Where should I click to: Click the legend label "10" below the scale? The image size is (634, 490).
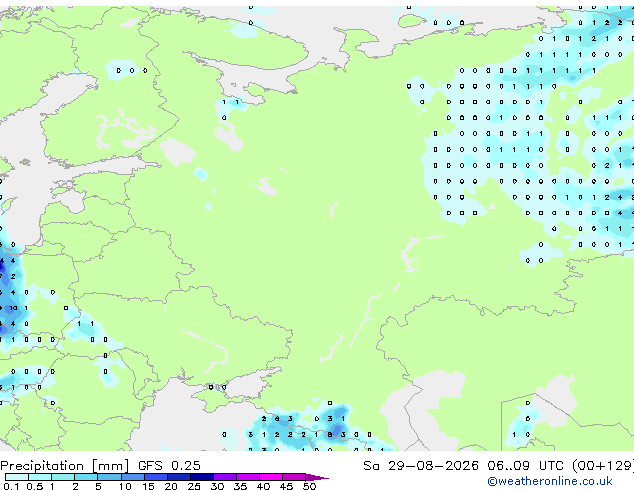(125, 486)
